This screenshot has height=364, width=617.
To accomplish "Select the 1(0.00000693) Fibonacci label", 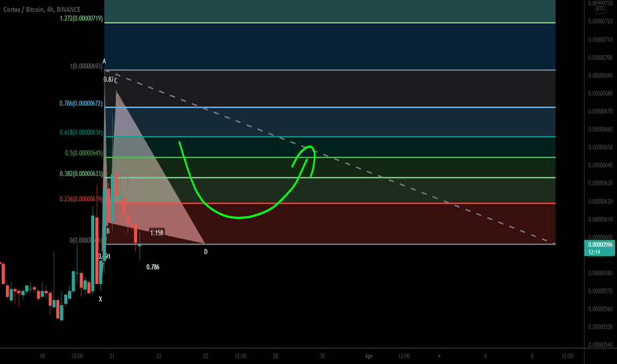I will (x=86, y=66).
